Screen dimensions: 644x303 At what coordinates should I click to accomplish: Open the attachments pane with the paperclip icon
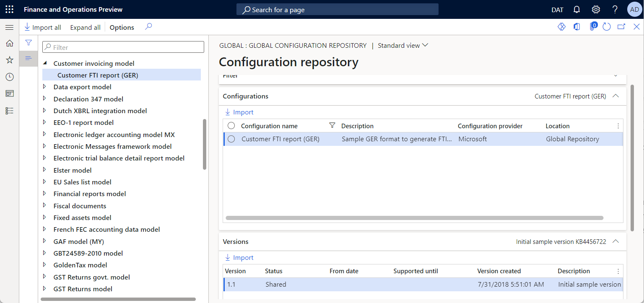click(x=594, y=26)
